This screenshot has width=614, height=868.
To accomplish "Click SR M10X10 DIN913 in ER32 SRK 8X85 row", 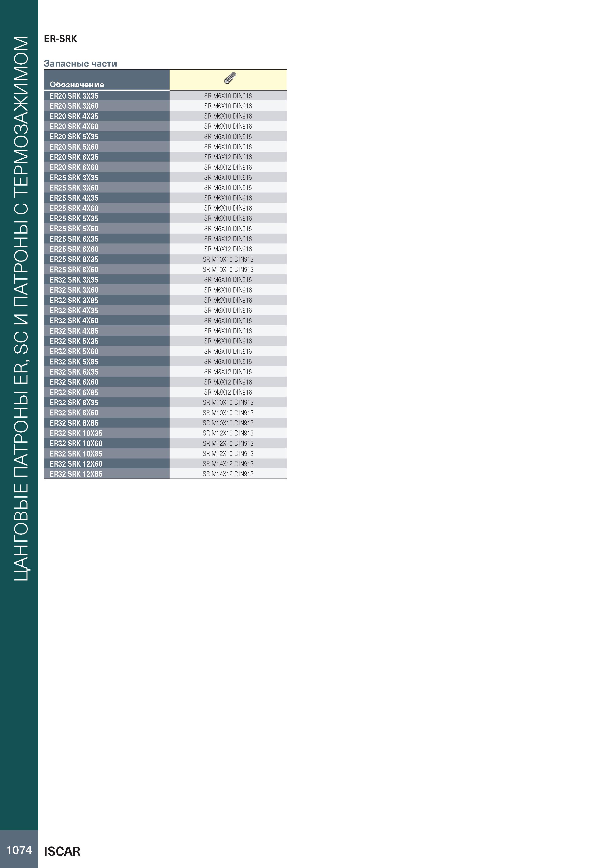I will 228,423.
